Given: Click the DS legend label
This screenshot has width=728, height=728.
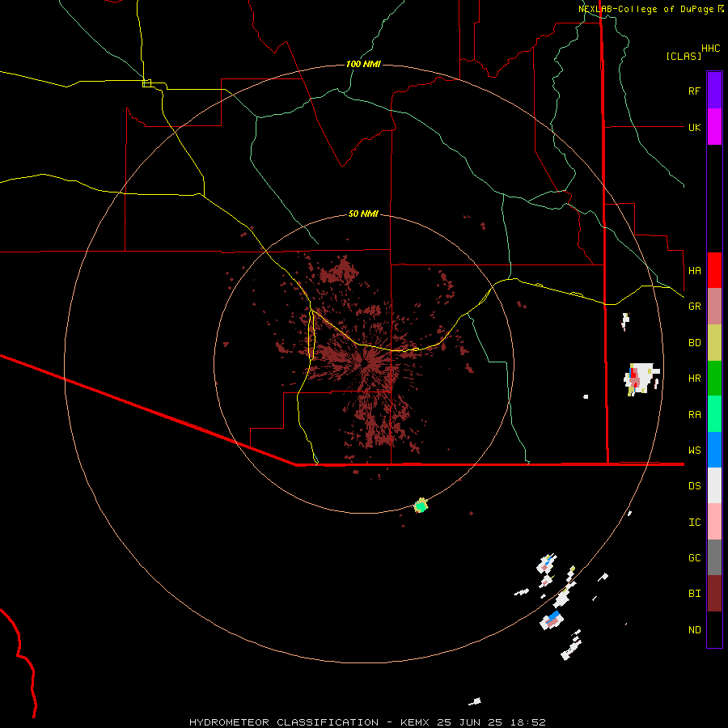Looking at the screenshot, I should (x=694, y=485).
